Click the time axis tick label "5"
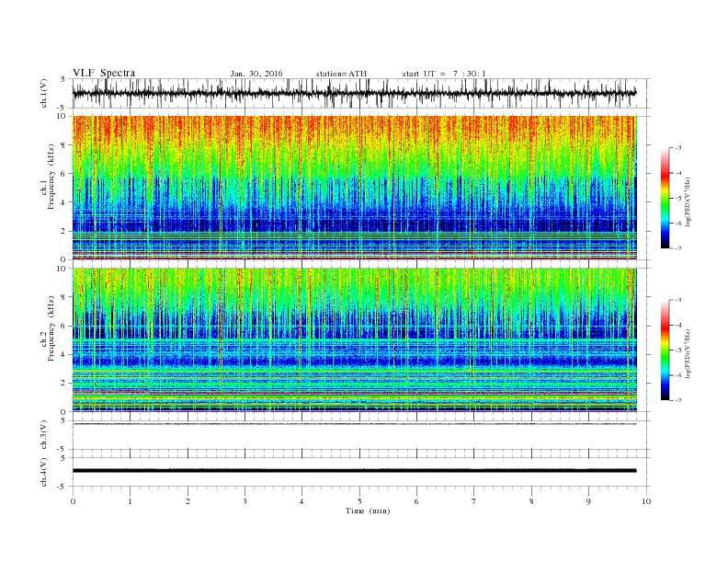This screenshot has height=563, width=728. 359,501
